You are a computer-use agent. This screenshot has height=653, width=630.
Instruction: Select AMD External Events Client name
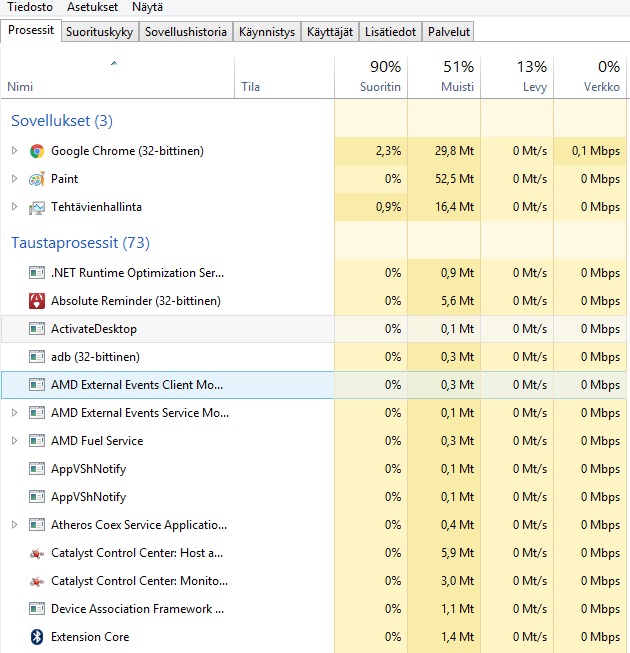click(x=137, y=385)
